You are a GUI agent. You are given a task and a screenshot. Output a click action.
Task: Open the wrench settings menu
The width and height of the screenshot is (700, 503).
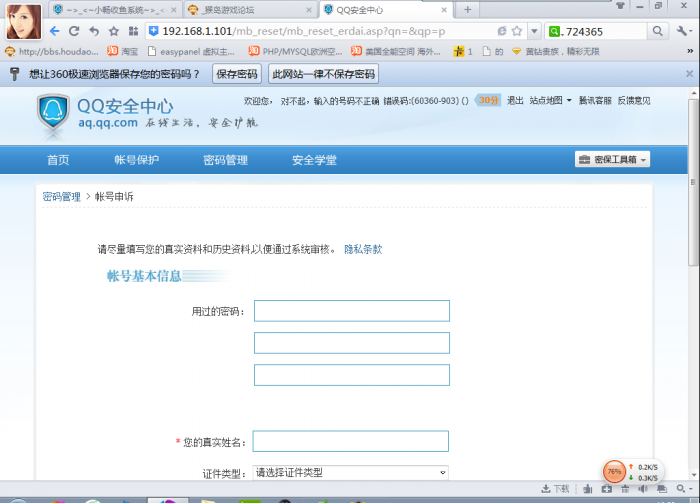click(x=683, y=31)
